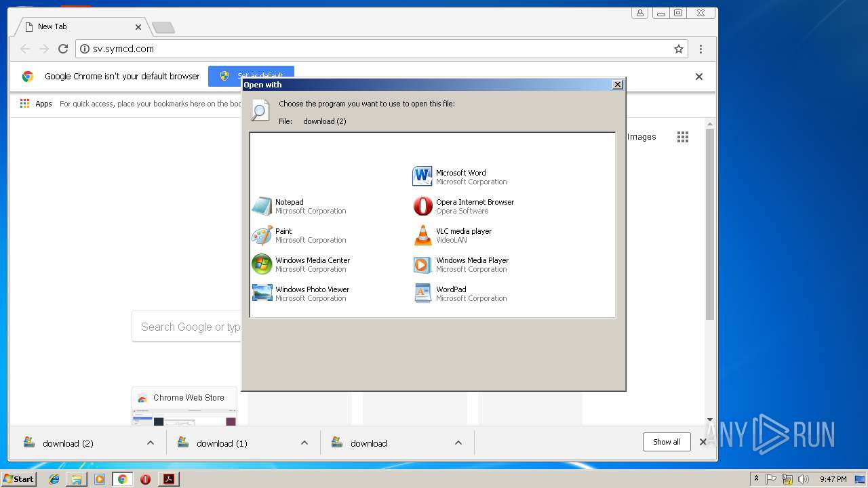Switch to Chrome in the taskbar

[x=122, y=479]
